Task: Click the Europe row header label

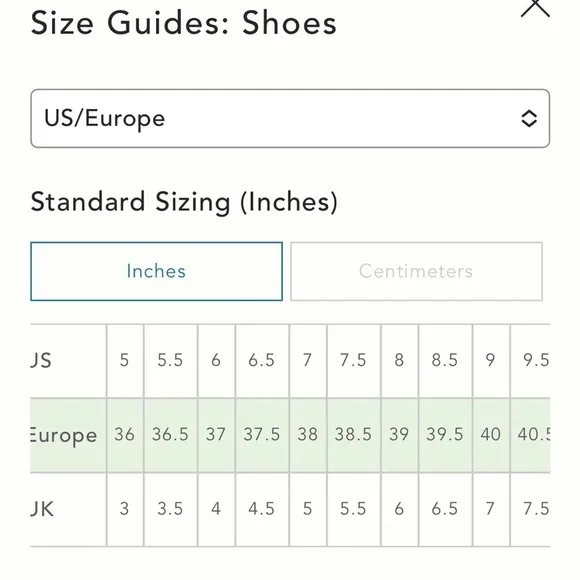Action: 64,436
